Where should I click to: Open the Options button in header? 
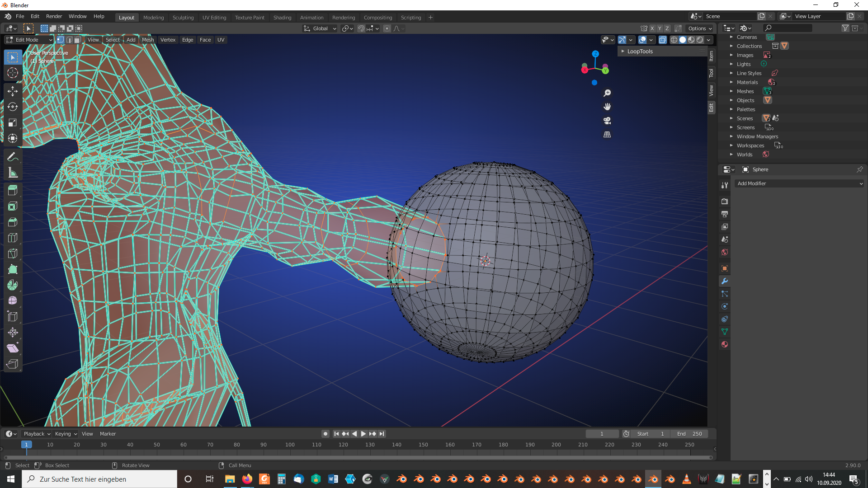(700, 28)
